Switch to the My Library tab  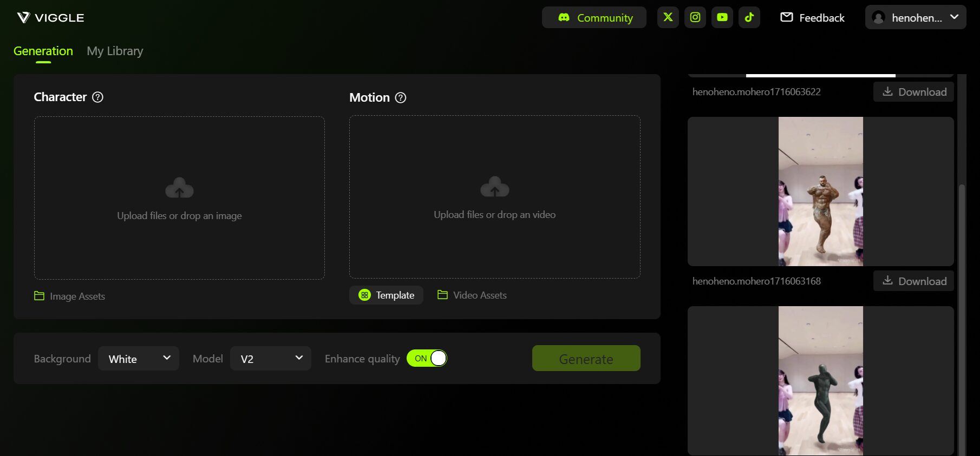pyautogui.click(x=115, y=51)
